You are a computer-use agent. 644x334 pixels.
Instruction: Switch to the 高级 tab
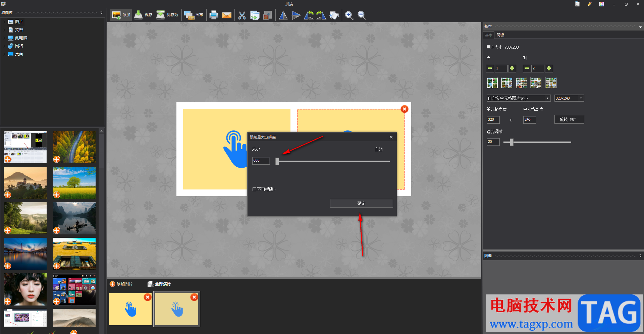coord(500,35)
